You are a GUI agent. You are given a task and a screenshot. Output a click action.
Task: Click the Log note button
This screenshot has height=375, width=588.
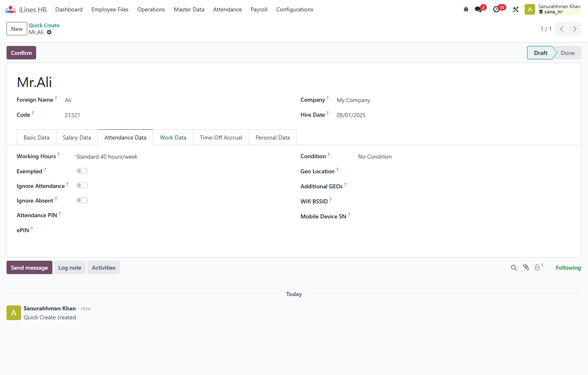click(70, 268)
